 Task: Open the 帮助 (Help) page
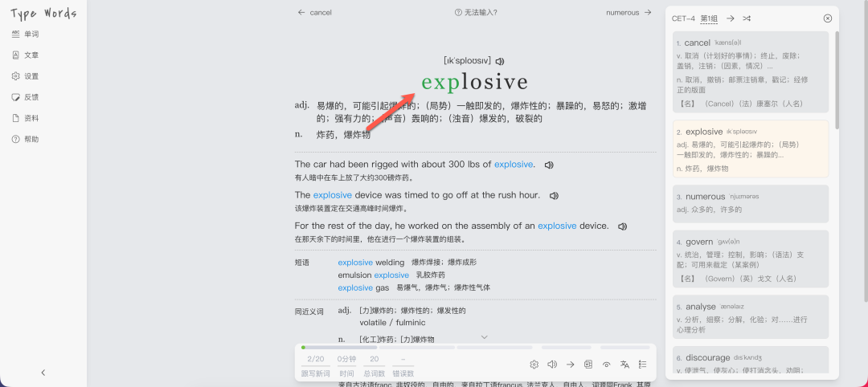(x=26, y=140)
